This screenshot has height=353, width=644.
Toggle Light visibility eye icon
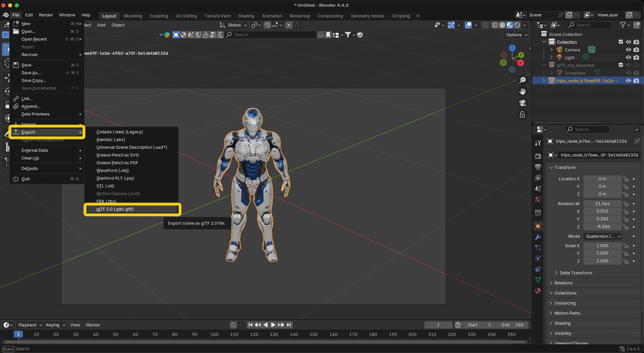[628, 57]
